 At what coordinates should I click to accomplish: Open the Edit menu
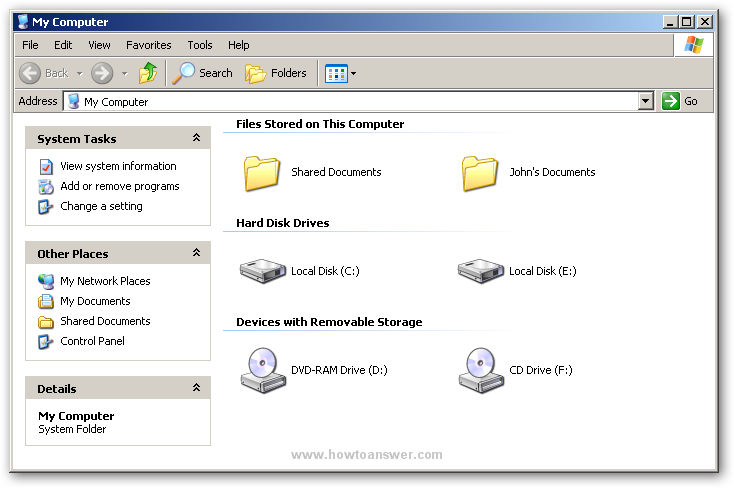(x=63, y=45)
